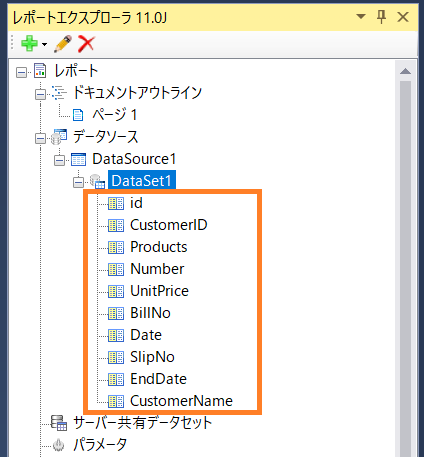
Task: Click the scrollbar up arrow
Action: [405, 71]
